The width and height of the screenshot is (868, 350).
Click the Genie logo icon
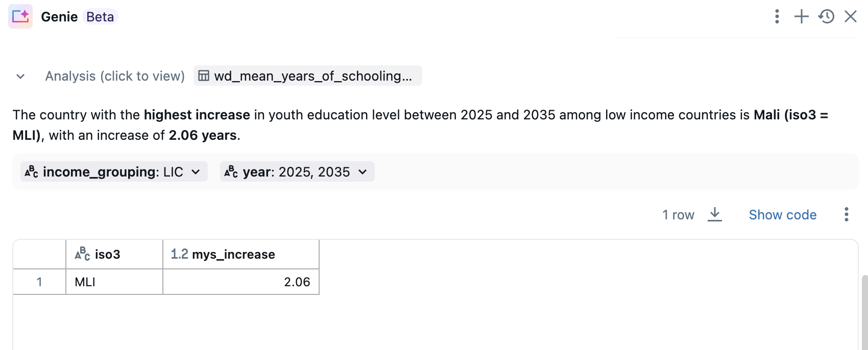click(20, 16)
